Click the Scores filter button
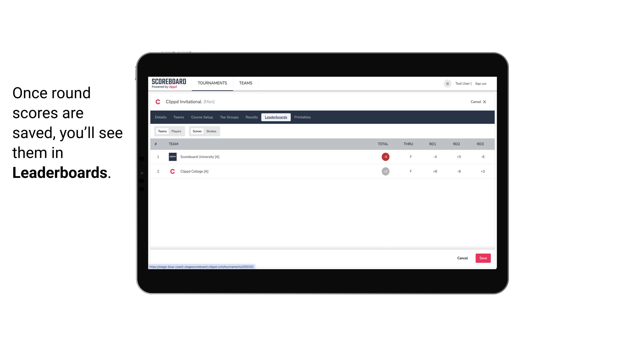Image resolution: width=644 pixels, height=346 pixels. pos(197,131)
